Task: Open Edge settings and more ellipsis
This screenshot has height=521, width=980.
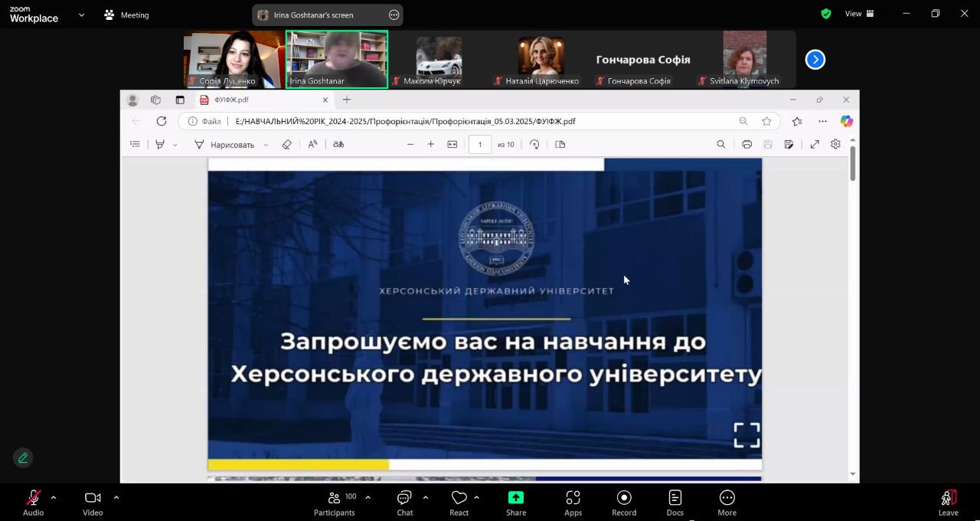Action: [822, 121]
